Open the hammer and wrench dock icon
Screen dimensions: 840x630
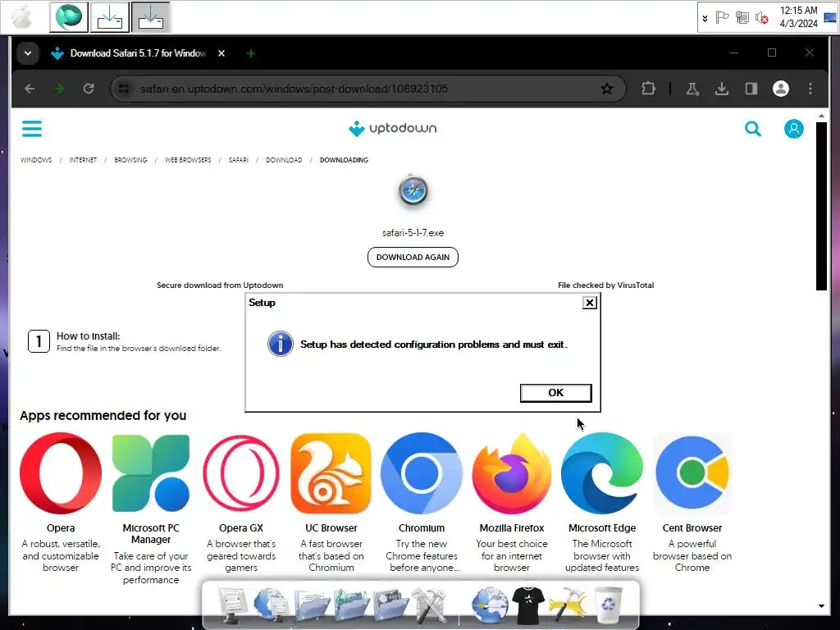coord(429,605)
